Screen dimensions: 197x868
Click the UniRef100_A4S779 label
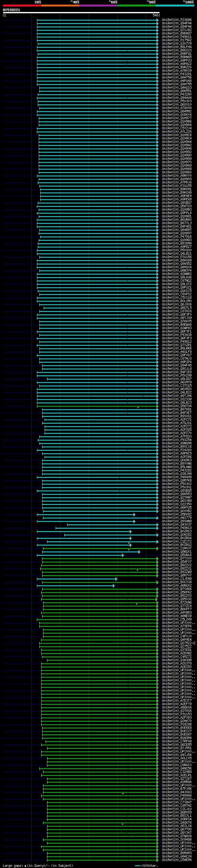pos(177,518)
